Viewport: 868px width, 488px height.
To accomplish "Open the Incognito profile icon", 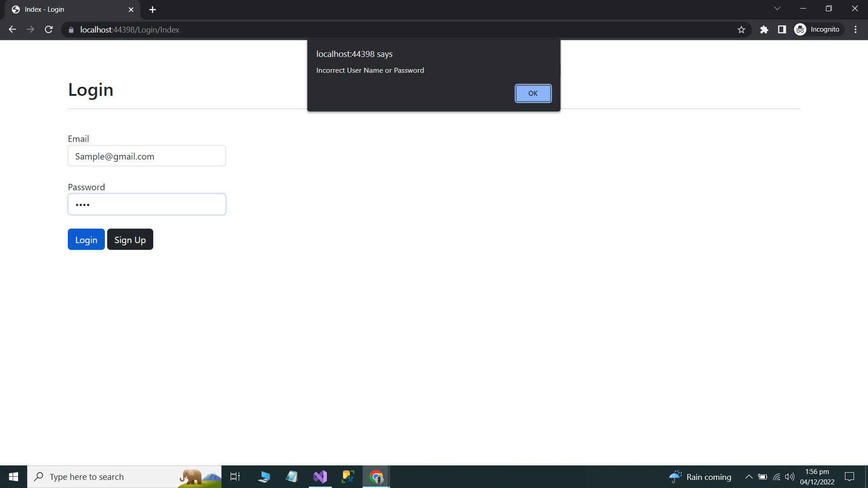I will [800, 29].
